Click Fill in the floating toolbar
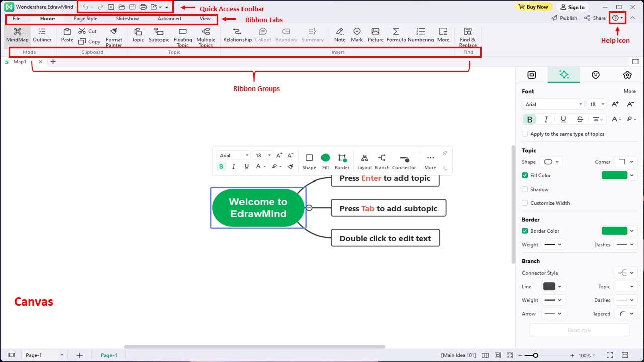 (325, 162)
